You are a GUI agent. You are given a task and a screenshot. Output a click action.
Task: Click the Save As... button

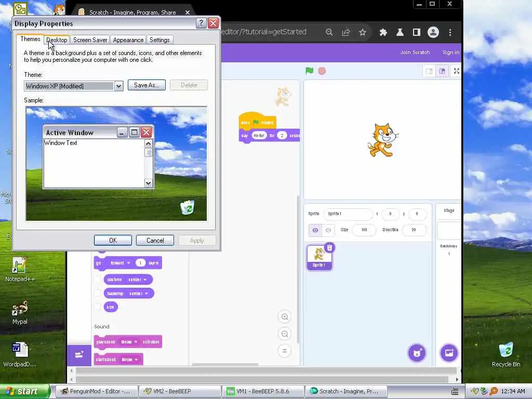click(x=147, y=85)
